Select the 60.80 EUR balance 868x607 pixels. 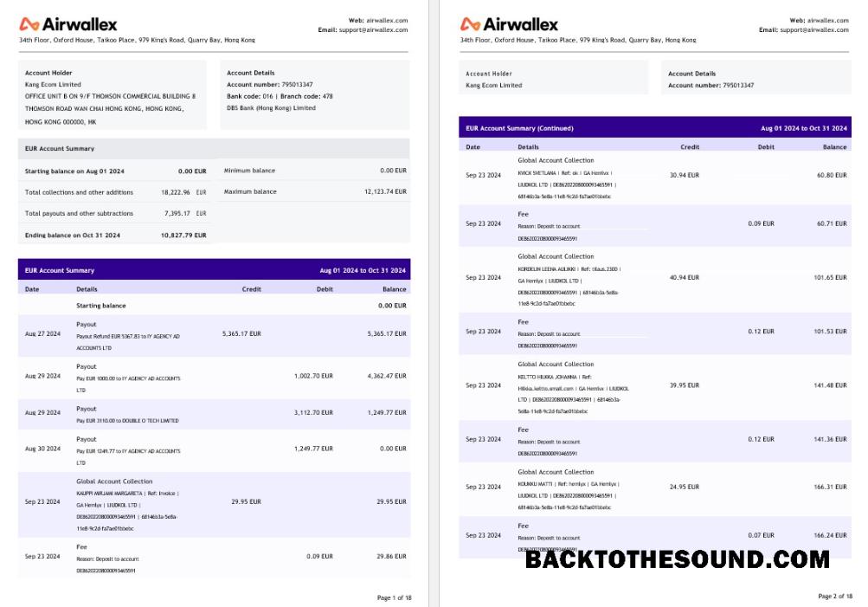pos(832,175)
